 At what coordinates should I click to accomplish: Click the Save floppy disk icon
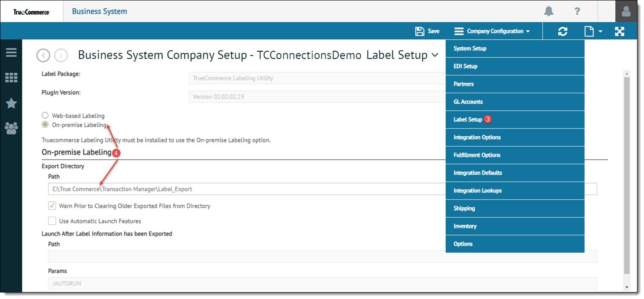[x=420, y=31]
